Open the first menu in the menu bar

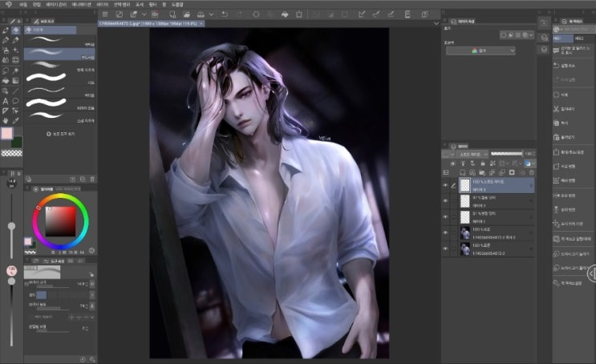pos(22,5)
